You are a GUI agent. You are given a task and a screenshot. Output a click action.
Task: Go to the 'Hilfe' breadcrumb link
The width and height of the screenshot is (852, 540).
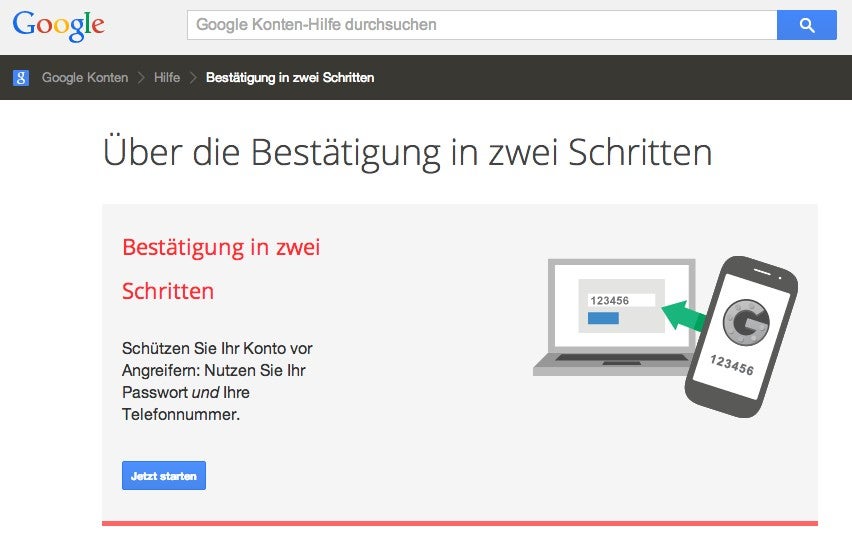pos(167,78)
